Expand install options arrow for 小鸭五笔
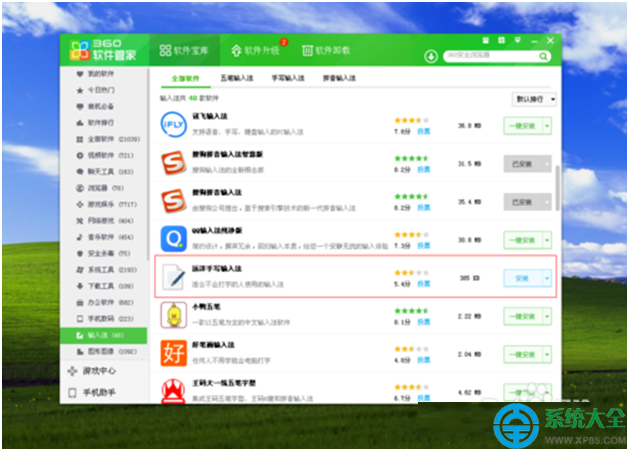628x451 pixels. pos(547,316)
